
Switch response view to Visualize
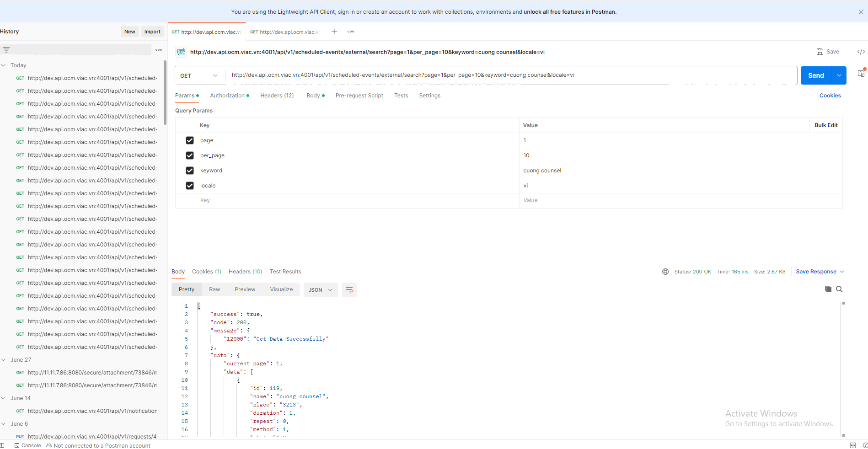point(281,289)
